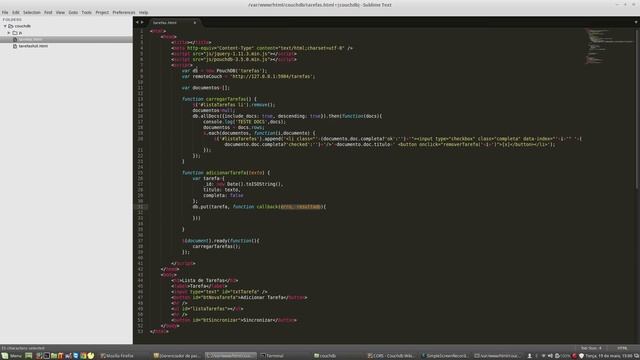Select the highlighted tarefas.html file in sidebar
The height and width of the screenshot is (360, 640).
[x=66, y=39]
